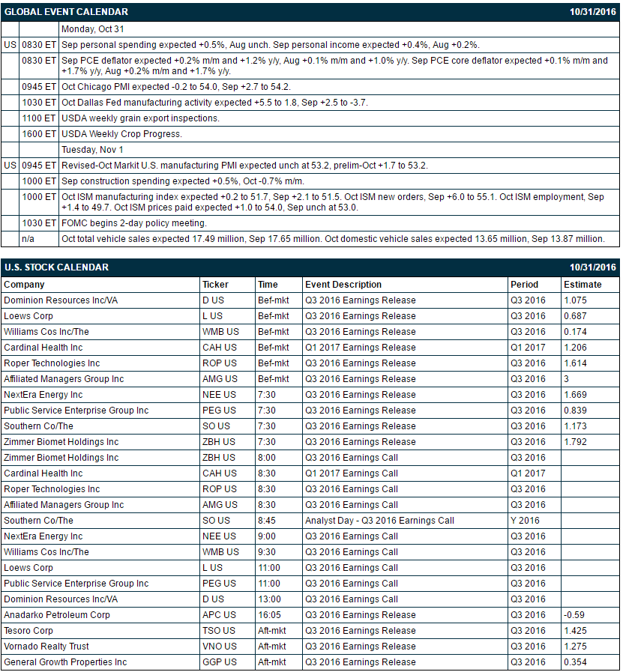
Task: Select the Sep personal spending event text
Action: pos(271,45)
